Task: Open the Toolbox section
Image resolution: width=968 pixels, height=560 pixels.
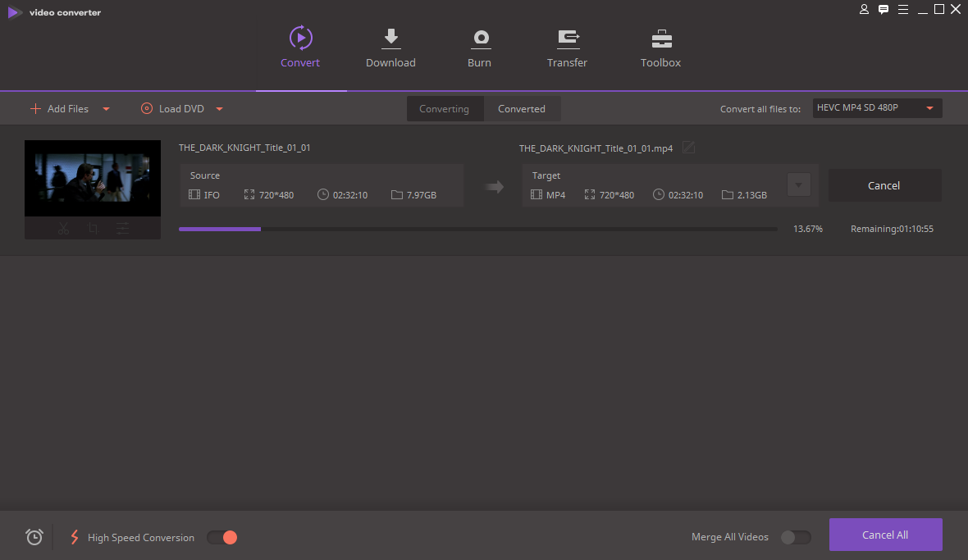Action: pos(660,47)
